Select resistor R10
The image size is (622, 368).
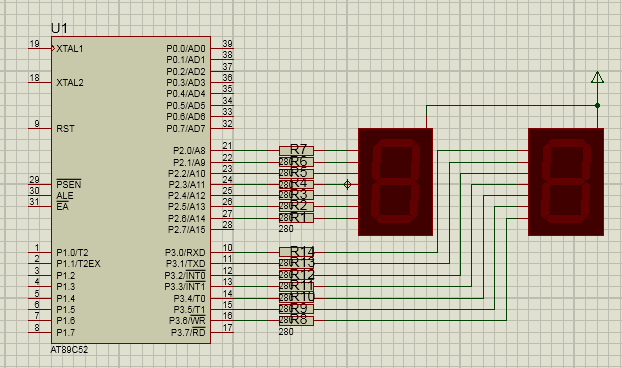point(296,298)
